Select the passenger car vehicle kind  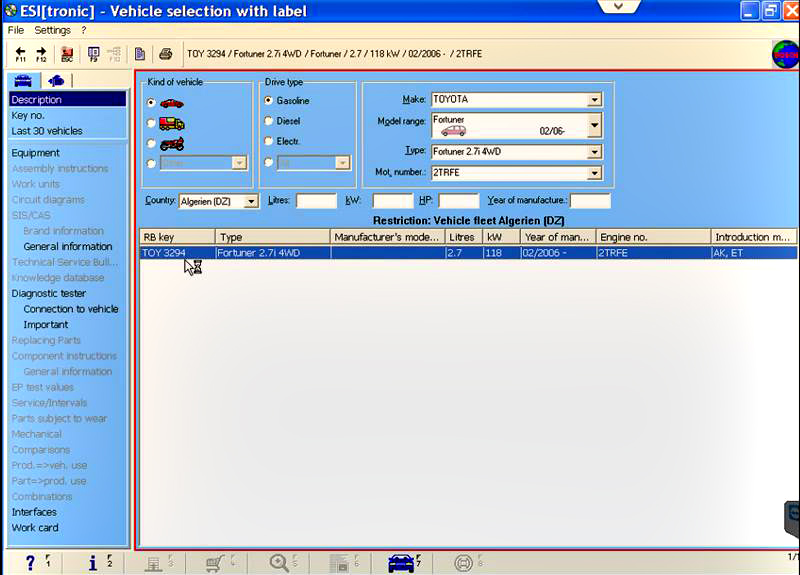pos(151,103)
